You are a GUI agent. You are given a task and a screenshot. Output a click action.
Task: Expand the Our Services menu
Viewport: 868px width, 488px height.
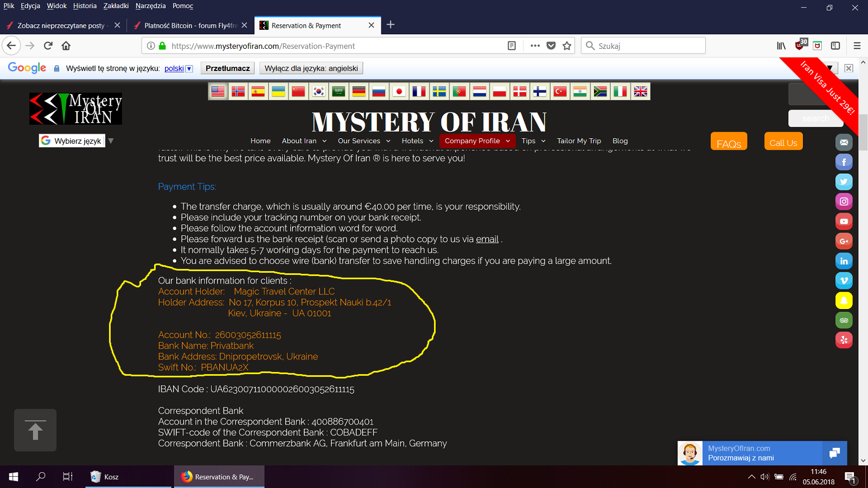(364, 141)
